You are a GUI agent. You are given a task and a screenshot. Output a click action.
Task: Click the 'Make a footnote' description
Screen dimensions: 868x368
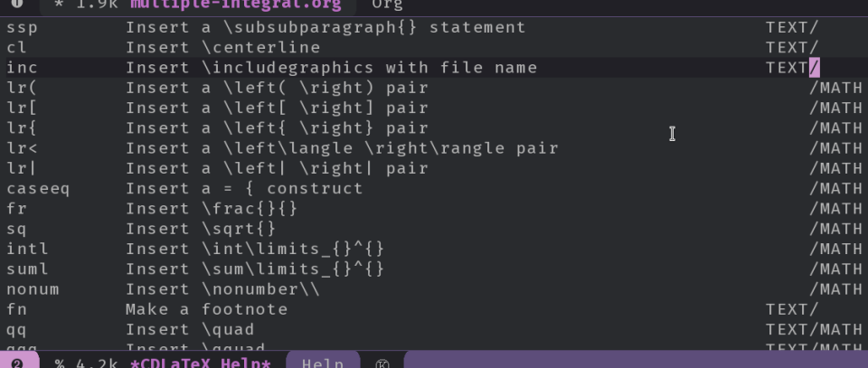tap(206, 309)
